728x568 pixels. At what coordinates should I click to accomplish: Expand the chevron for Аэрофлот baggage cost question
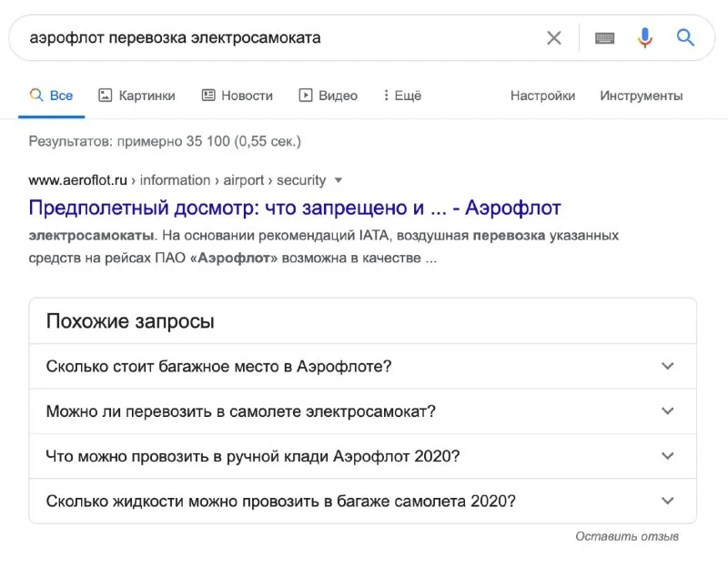668,367
